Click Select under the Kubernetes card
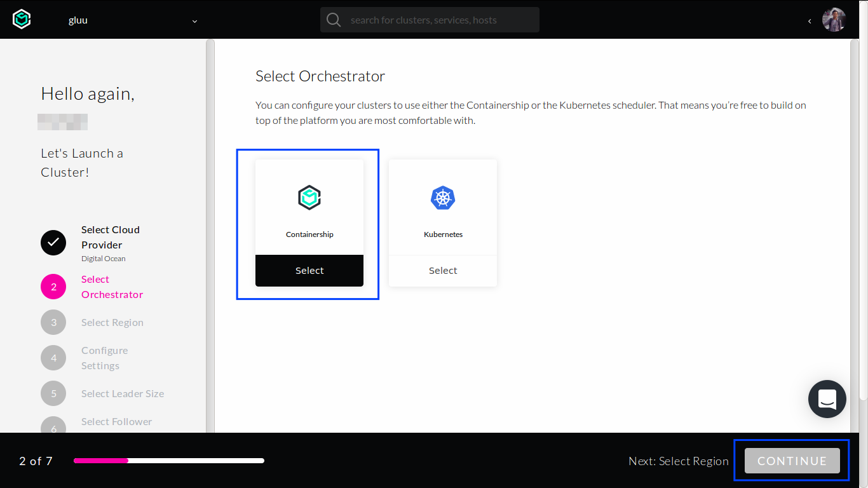 (443, 270)
